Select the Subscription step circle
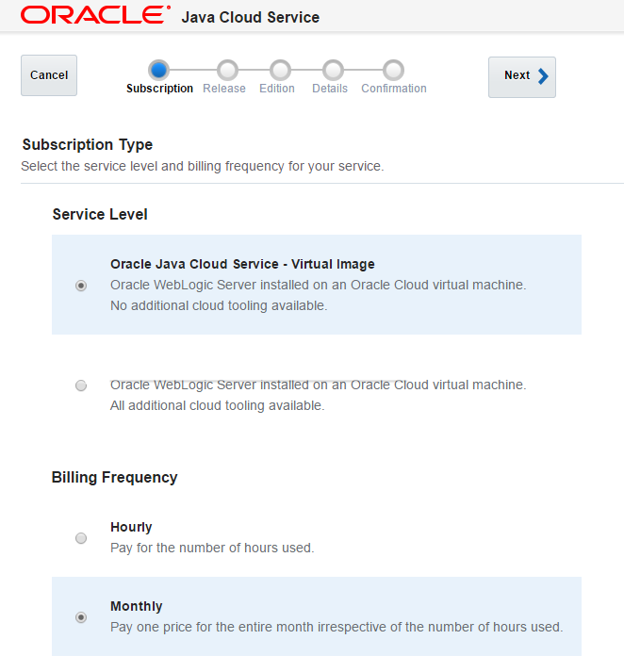The image size is (624, 672). tap(159, 70)
